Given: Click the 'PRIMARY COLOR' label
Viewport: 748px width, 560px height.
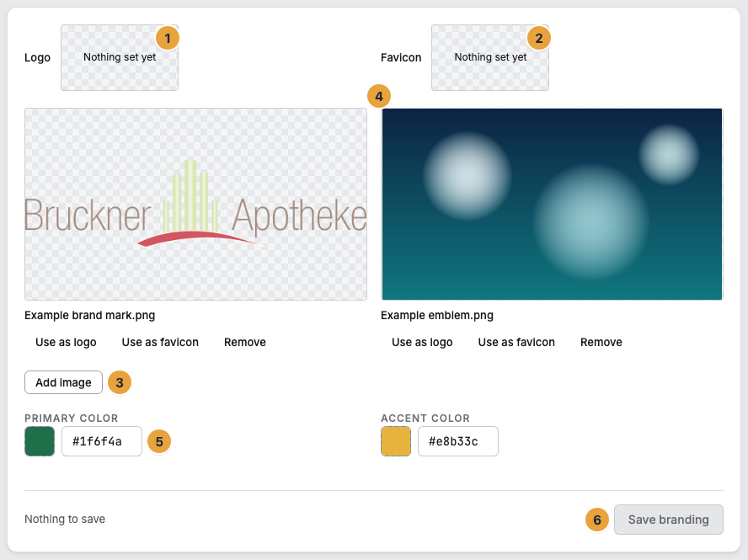Looking at the screenshot, I should [71, 419].
